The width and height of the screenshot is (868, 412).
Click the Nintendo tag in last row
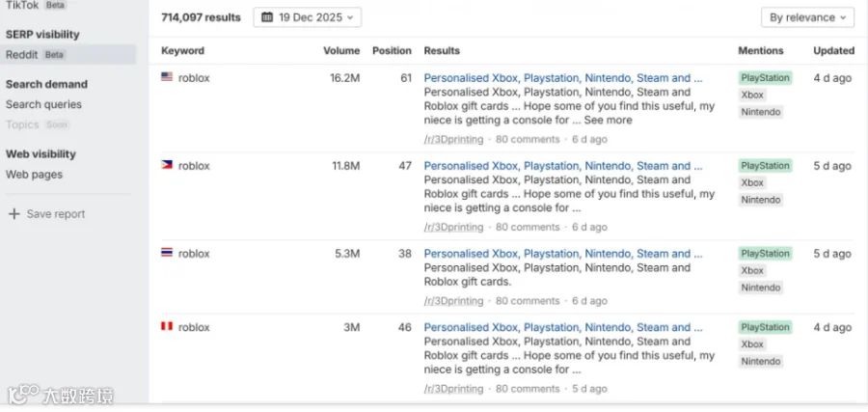pyautogui.click(x=761, y=362)
